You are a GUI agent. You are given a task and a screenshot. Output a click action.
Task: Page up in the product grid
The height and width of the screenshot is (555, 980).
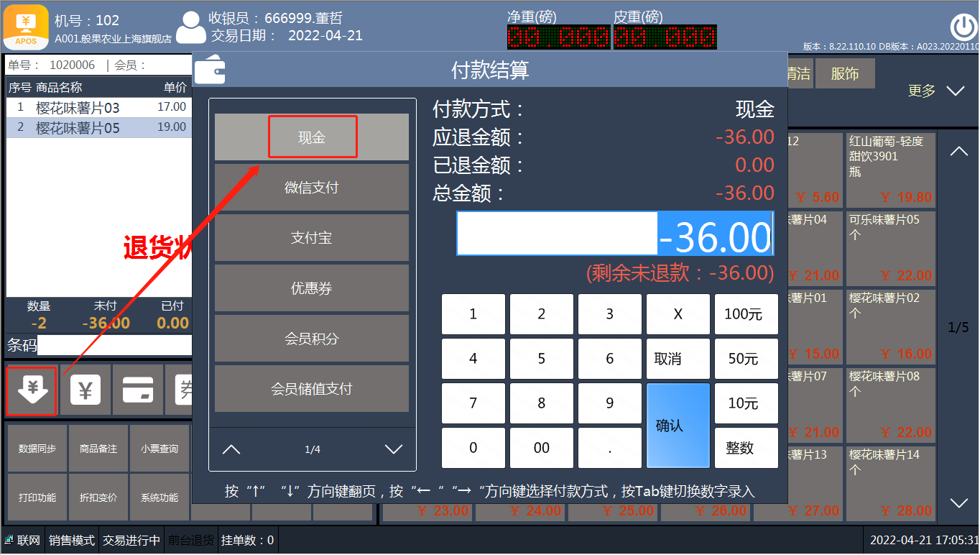pyautogui.click(x=958, y=152)
